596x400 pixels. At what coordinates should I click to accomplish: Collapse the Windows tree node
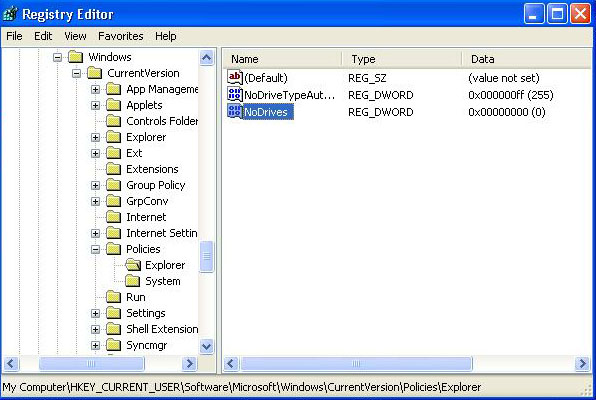57,57
